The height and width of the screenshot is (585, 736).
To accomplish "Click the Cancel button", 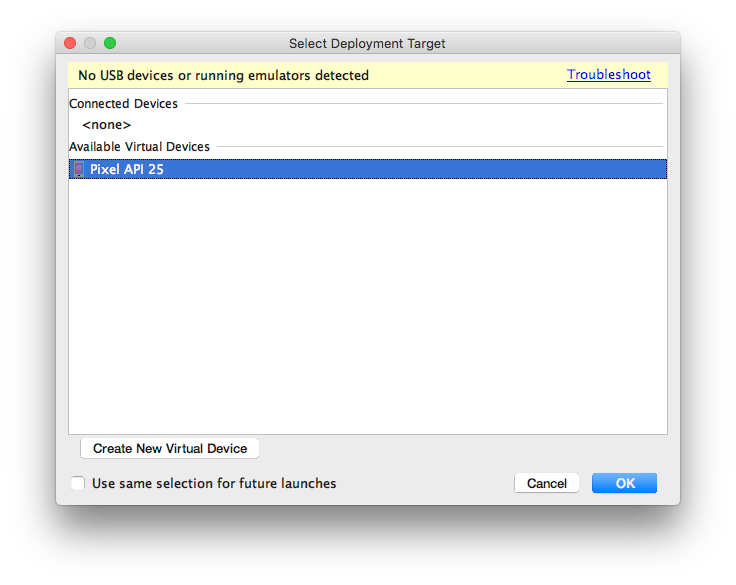I will [547, 483].
